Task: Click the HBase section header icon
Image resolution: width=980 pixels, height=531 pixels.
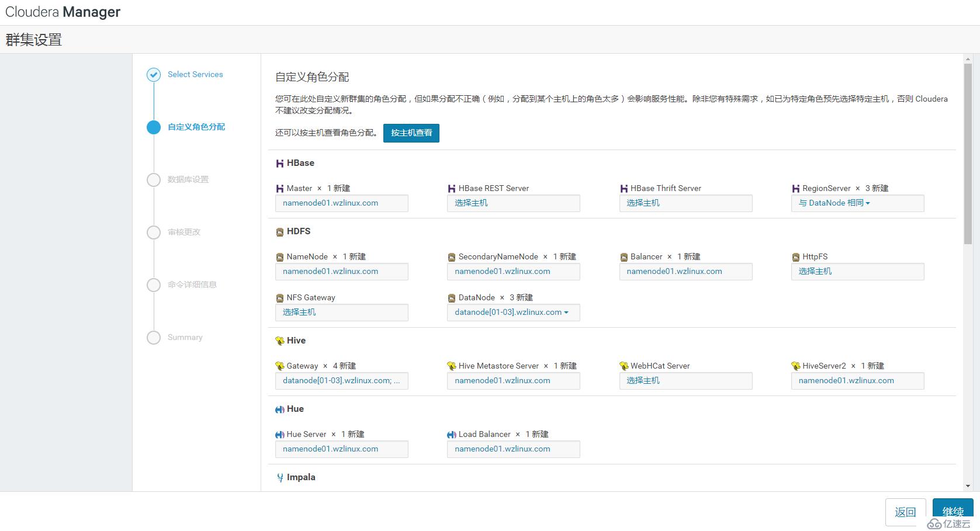Action: (x=279, y=164)
